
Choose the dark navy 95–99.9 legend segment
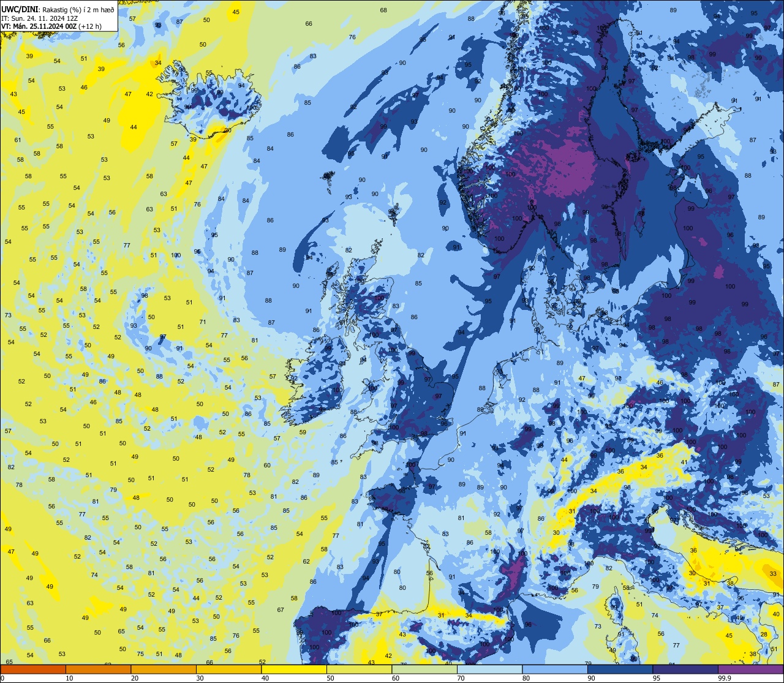685,670
